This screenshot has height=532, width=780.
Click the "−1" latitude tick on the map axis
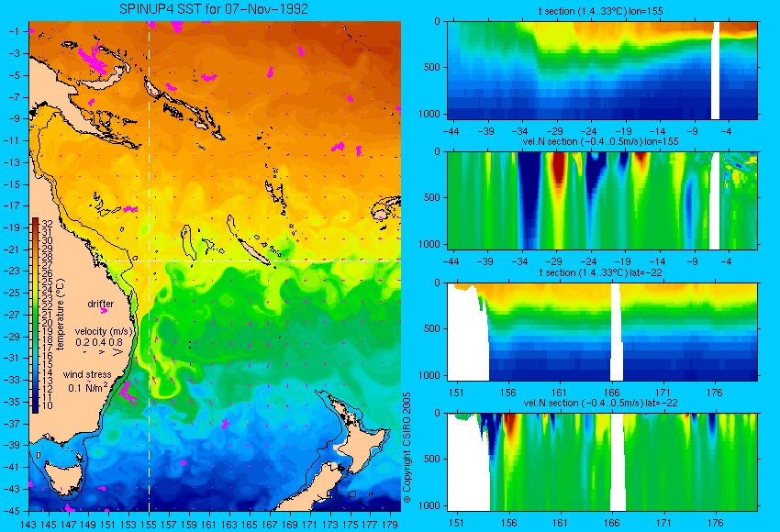point(16,31)
